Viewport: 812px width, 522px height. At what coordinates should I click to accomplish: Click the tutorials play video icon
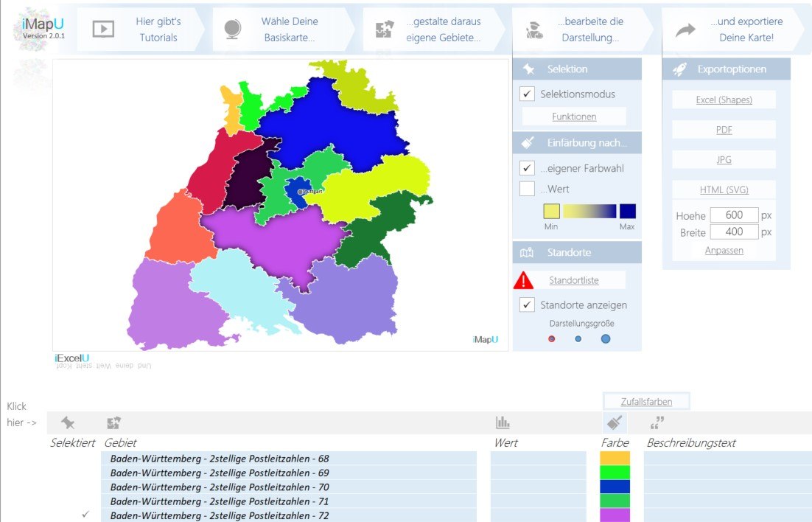click(x=103, y=29)
